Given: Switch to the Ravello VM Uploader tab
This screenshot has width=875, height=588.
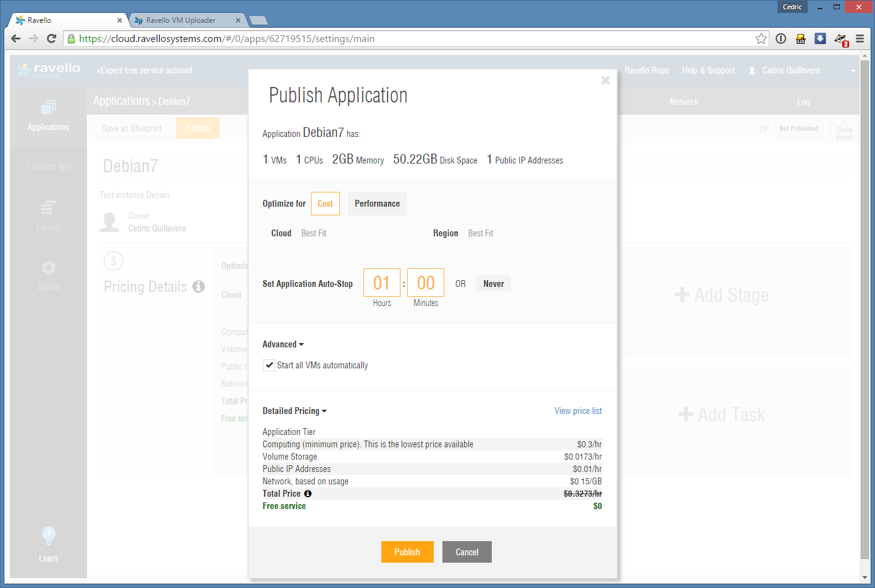Looking at the screenshot, I should pos(181,20).
